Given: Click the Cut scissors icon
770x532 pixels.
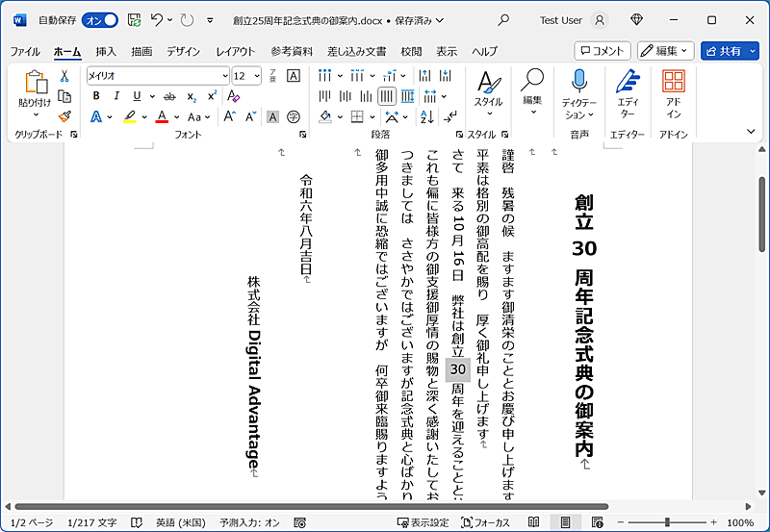Looking at the screenshot, I should coord(64,75).
